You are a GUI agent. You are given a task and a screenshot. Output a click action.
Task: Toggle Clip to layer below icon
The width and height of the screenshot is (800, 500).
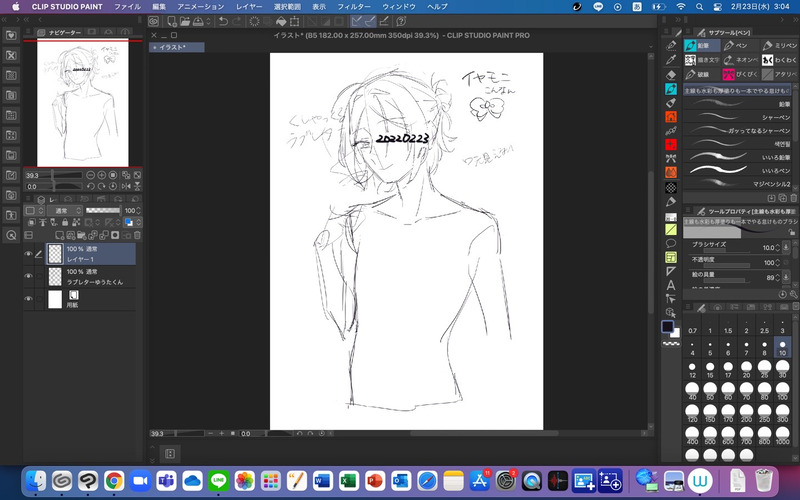point(32,222)
